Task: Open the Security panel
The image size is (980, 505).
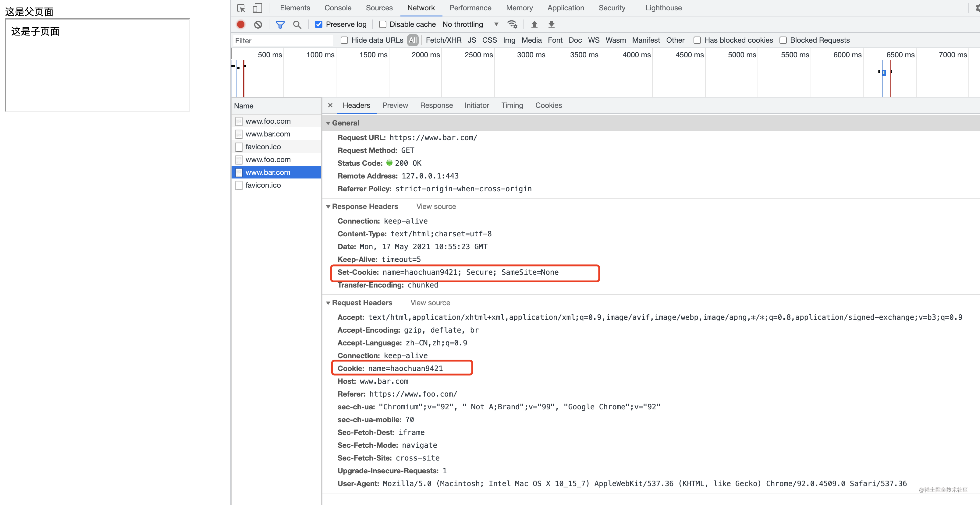Action: [x=612, y=8]
